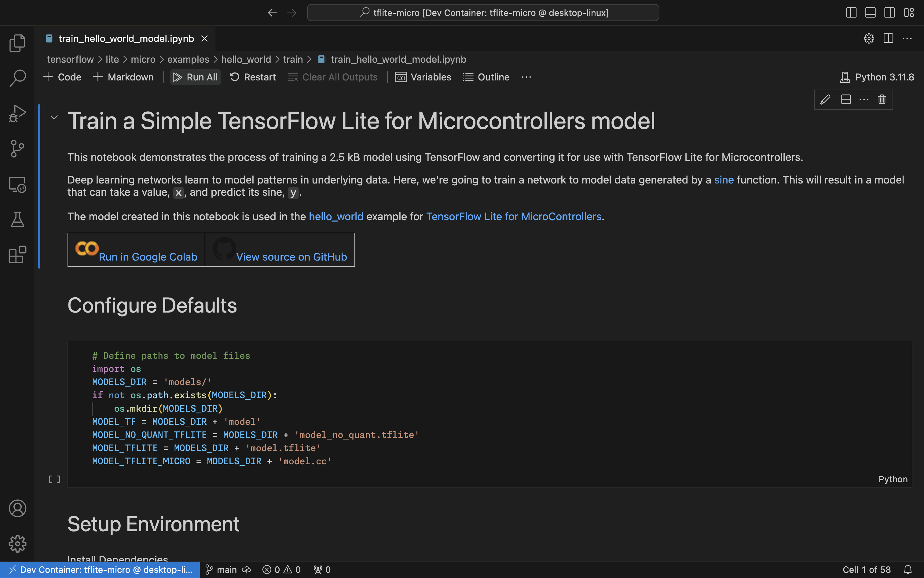Click breadcrumb segment micro
924x578 pixels.
pyautogui.click(x=143, y=59)
